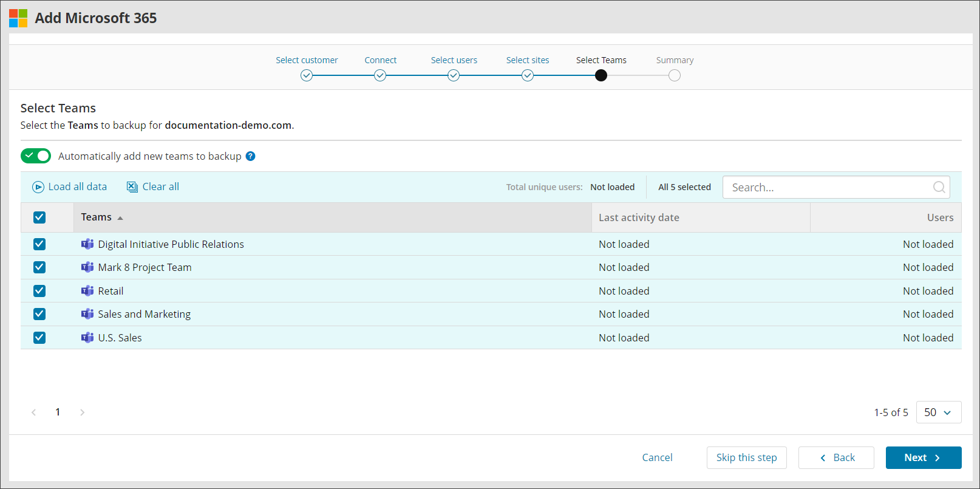980x489 pixels.
Task: Uncheck Digital Initiative Public Relations team
Action: [x=39, y=244]
